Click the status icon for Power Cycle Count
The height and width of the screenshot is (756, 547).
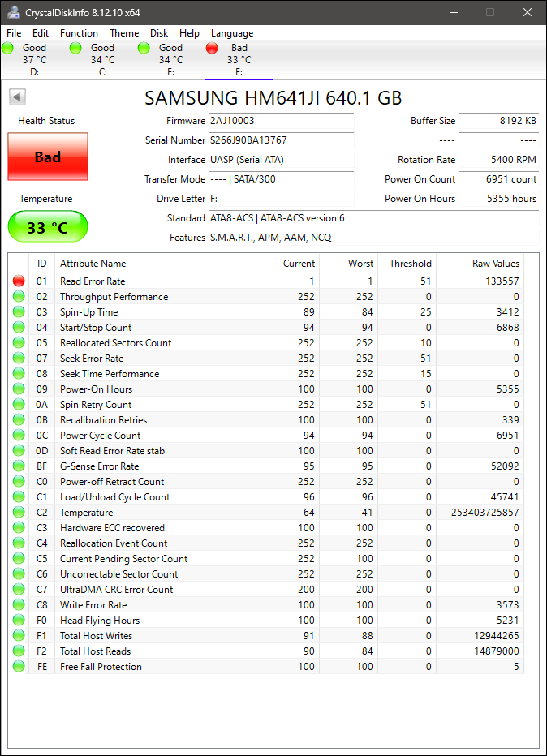pyautogui.click(x=19, y=435)
